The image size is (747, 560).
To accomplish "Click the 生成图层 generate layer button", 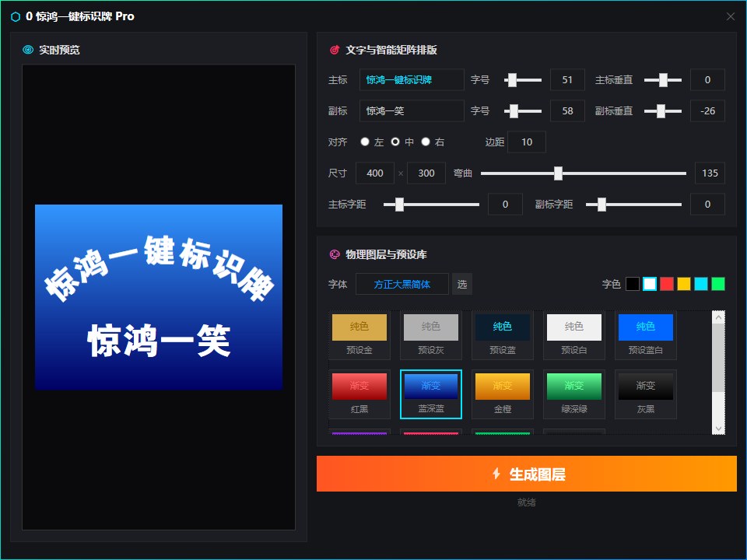I will [527, 474].
